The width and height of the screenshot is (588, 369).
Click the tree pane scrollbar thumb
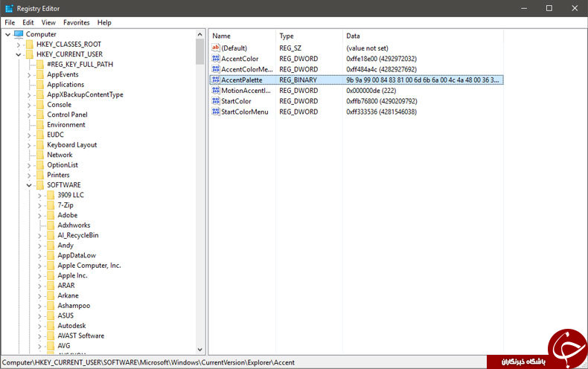200,51
